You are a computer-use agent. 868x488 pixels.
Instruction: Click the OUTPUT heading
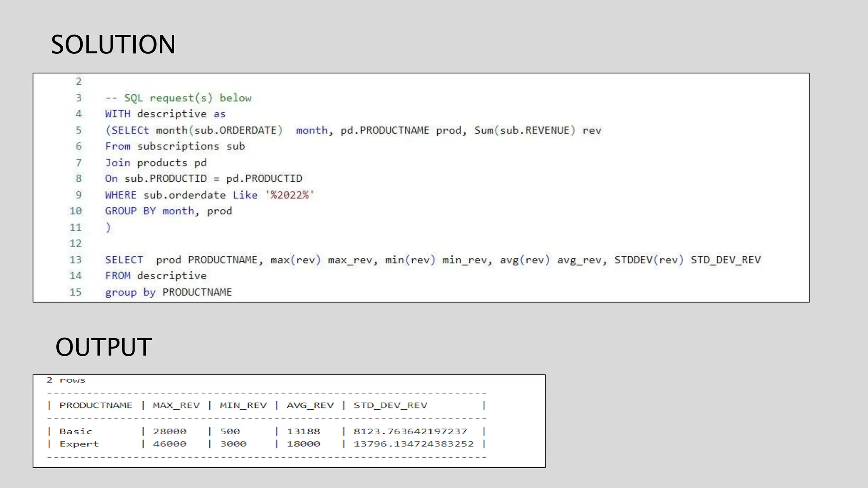point(104,347)
